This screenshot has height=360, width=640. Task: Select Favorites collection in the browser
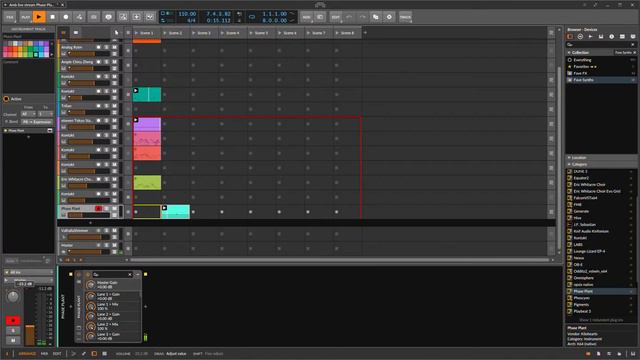pos(601,67)
